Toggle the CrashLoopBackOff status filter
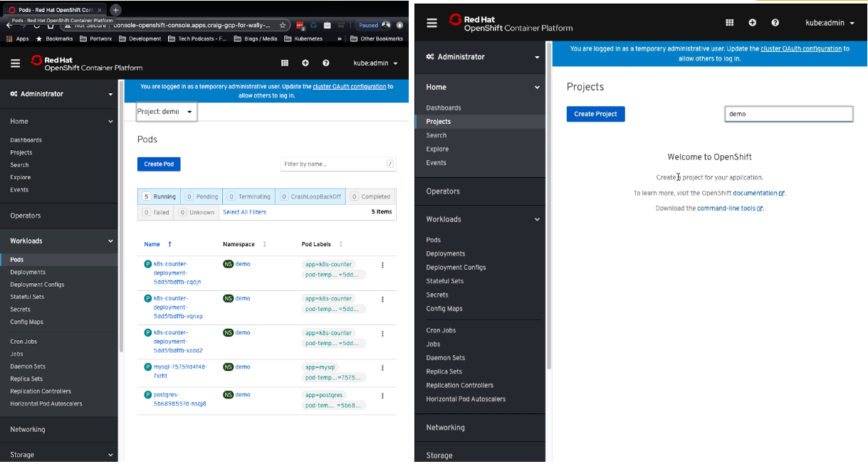Screen dimensions: 868x464 tap(310, 196)
